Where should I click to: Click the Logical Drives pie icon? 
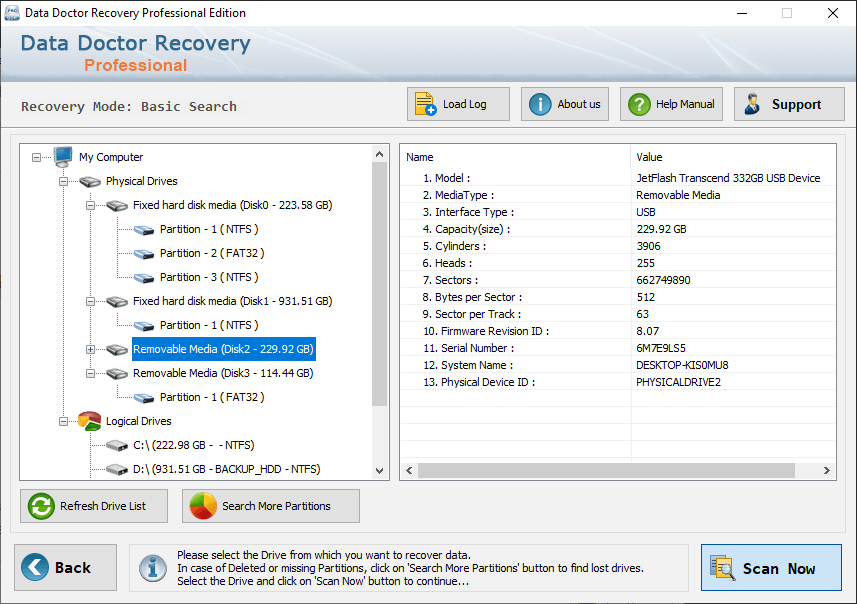pos(90,421)
